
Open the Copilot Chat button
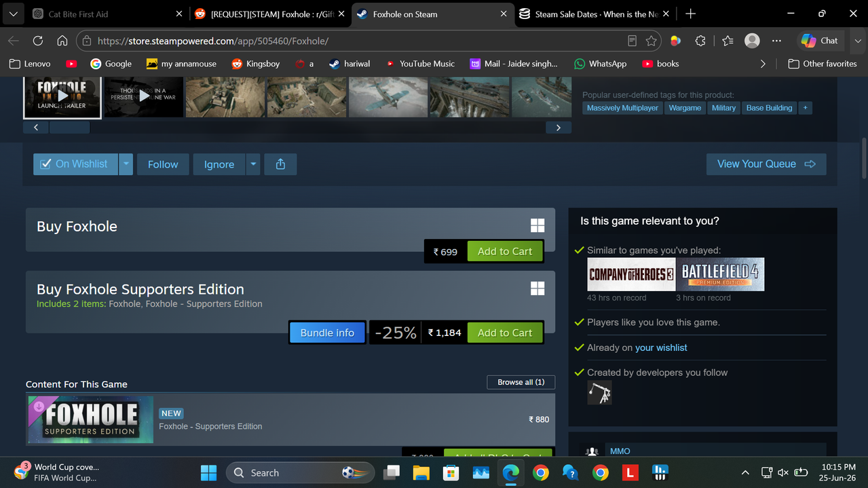pyautogui.click(x=820, y=41)
